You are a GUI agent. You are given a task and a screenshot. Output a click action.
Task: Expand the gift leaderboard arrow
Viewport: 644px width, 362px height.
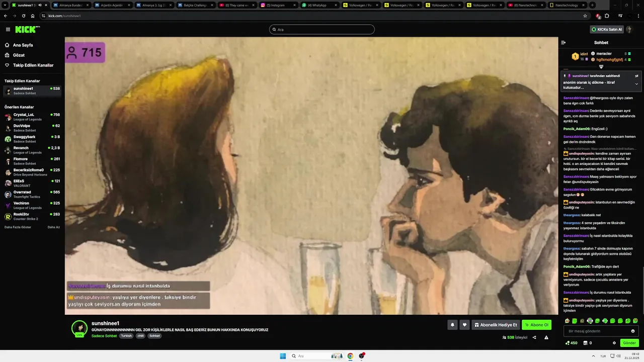tap(601, 66)
